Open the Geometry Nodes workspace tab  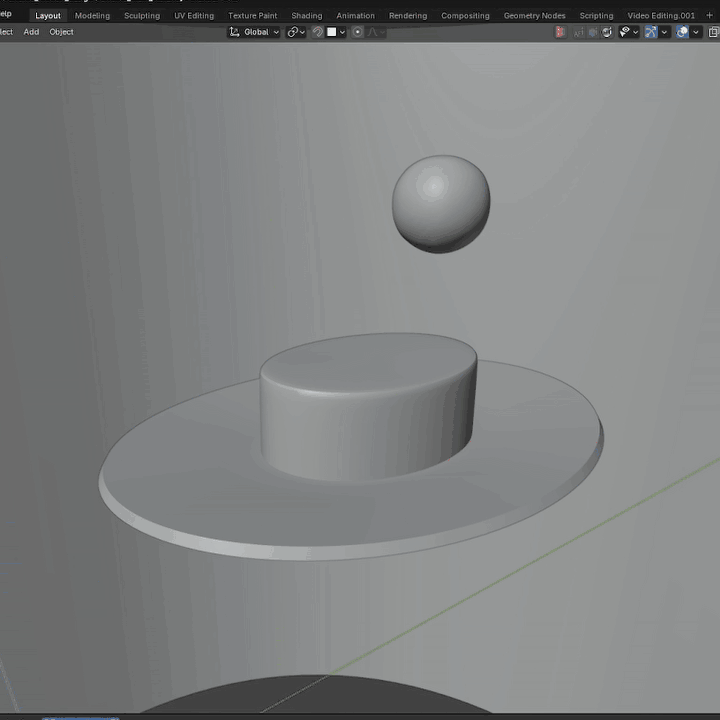(534, 16)
